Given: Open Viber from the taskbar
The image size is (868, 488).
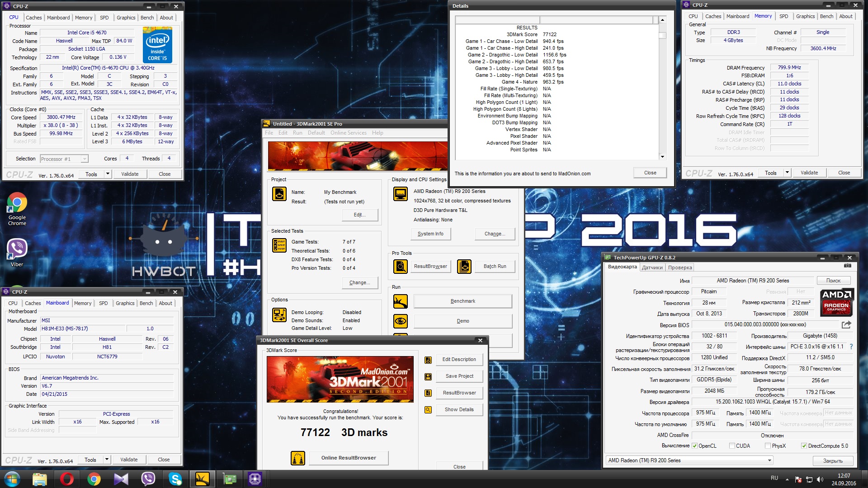Looking at the screenshot, I should point(148,479).
